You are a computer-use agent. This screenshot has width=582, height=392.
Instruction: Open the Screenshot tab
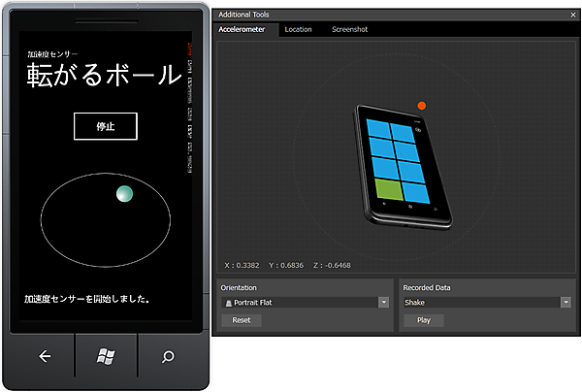349,29
